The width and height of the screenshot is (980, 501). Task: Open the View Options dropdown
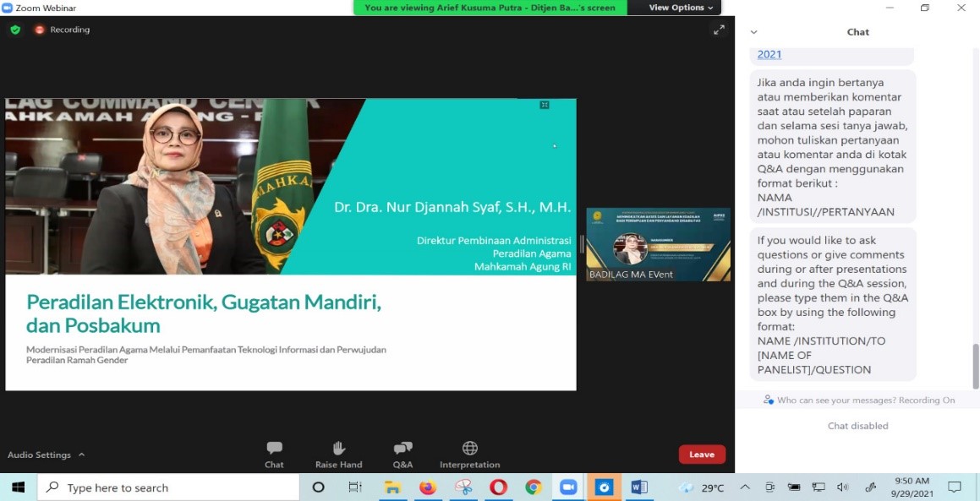[677, 8]
